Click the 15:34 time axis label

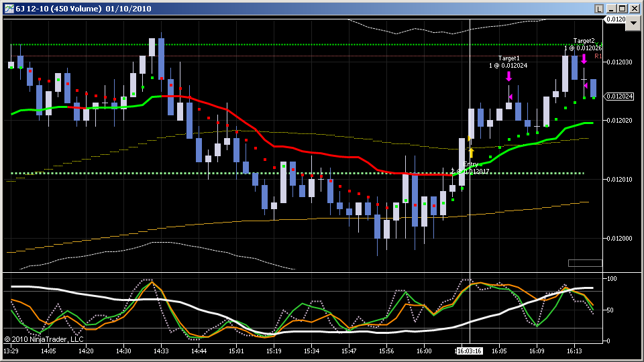(x=311, y=351)
